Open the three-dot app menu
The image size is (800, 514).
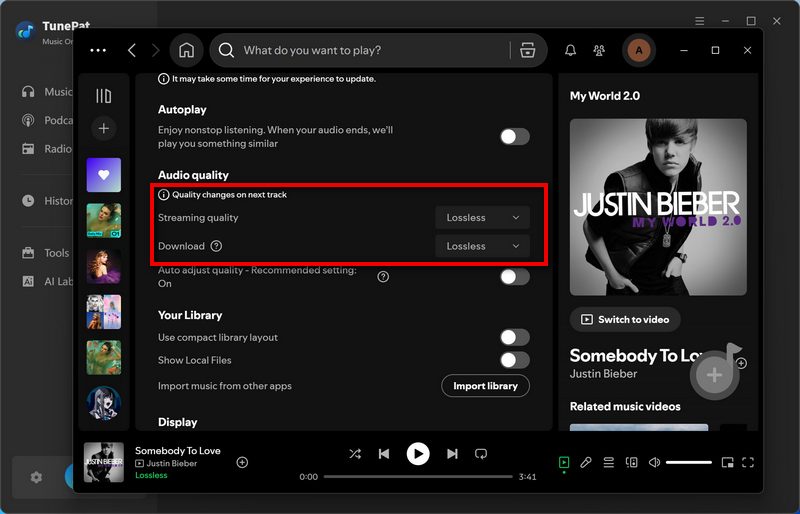tap(98, 50)
